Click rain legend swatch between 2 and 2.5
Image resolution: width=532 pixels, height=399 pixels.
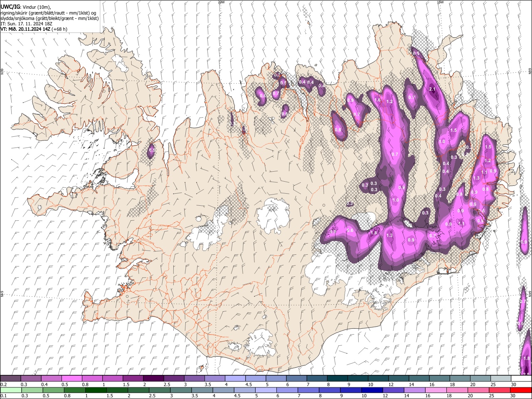coord(138,390)
